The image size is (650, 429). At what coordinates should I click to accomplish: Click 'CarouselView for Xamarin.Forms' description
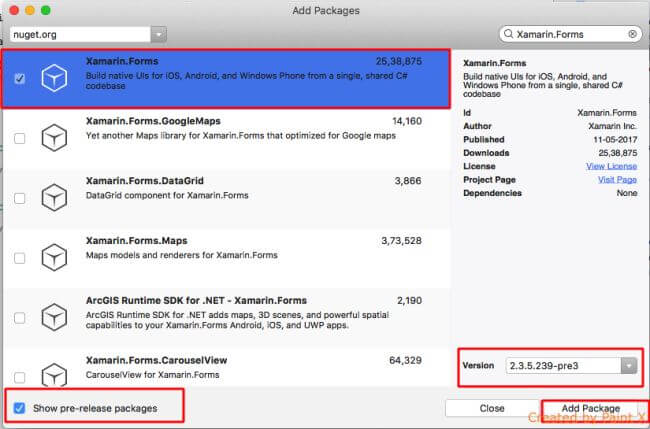pyautogui.click(x=152, y=375)
